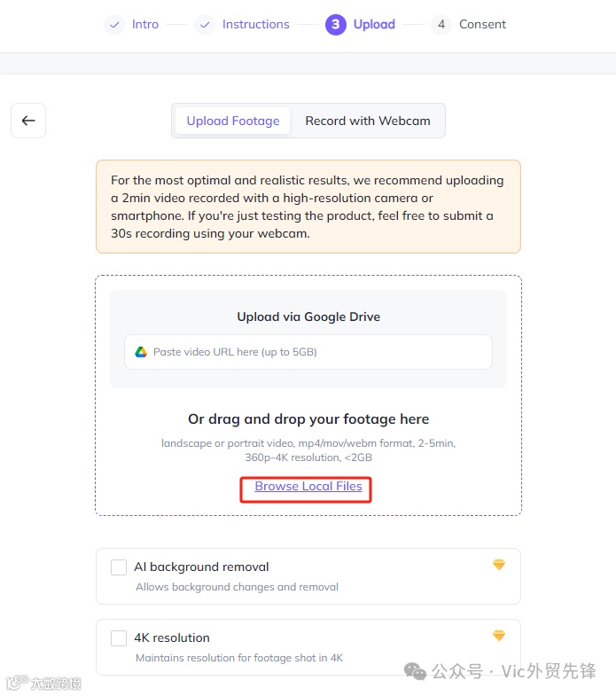This screenshot has height=696, width=616.
Task: Enable the AI background removal checkbox
Action: [119, 567]
